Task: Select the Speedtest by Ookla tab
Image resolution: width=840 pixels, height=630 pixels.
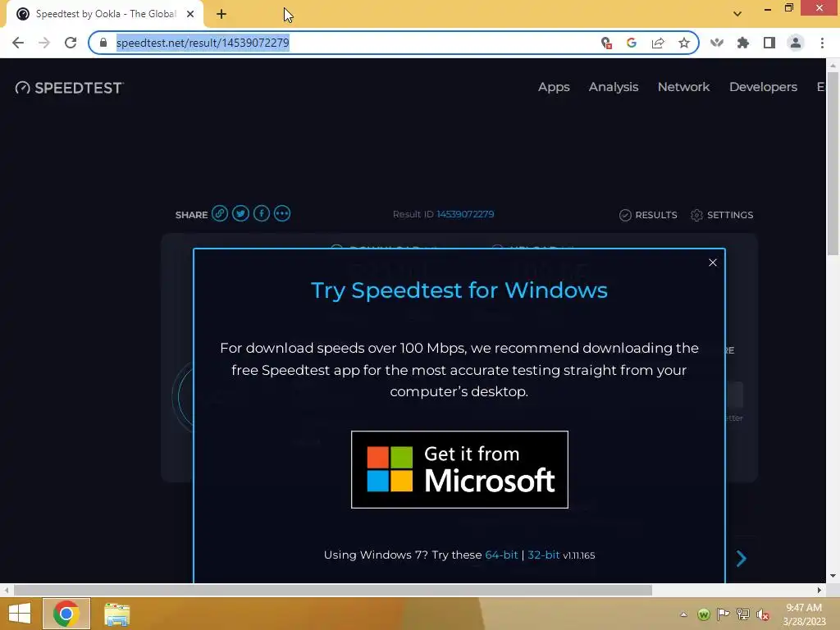Action: pos(105,15)
